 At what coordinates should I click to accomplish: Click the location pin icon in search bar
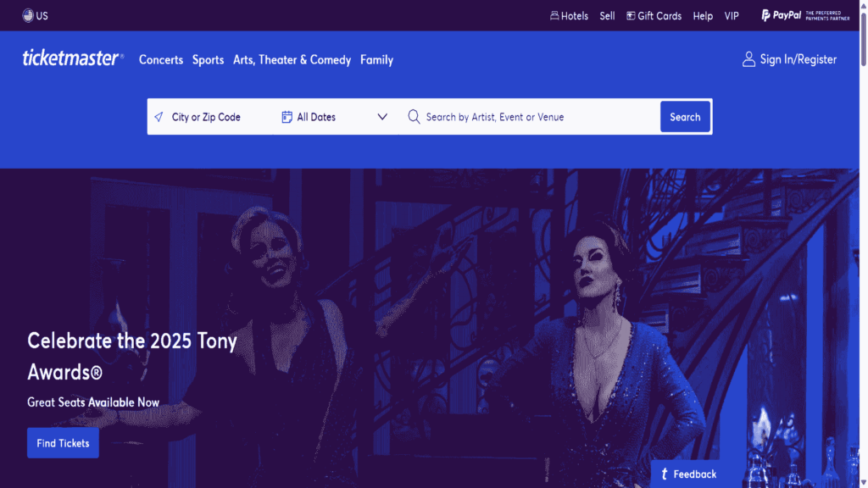point(159,116)
